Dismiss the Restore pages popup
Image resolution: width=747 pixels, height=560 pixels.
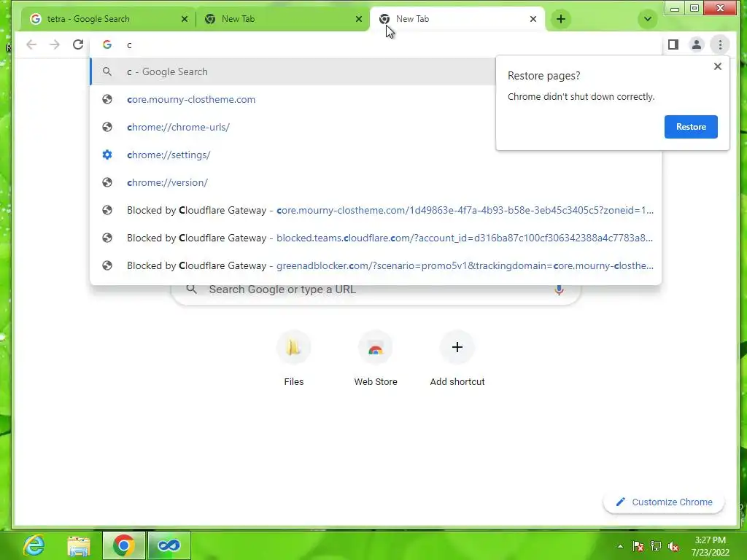pyautogui.click(x=718, y=66)
